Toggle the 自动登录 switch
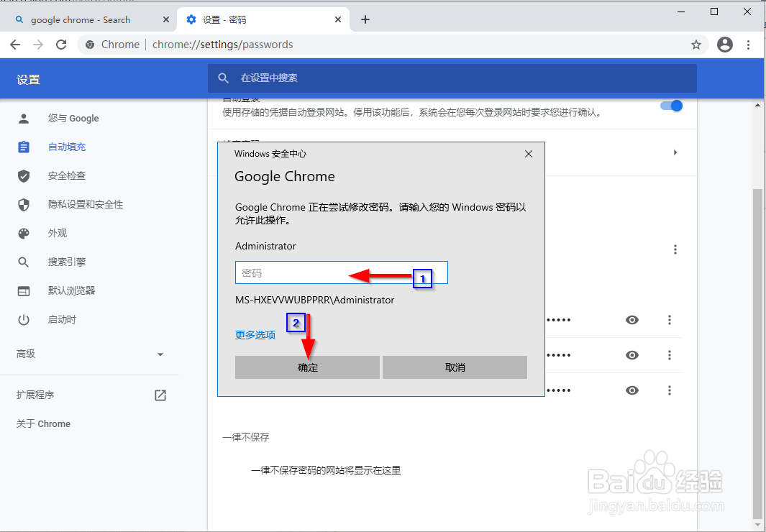 pos(672,106)
